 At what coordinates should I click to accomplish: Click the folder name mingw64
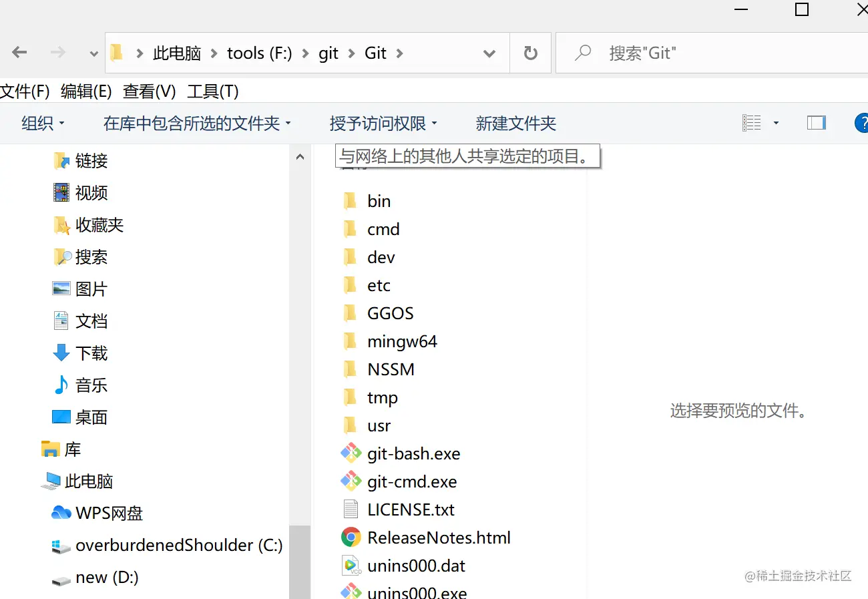402,341
